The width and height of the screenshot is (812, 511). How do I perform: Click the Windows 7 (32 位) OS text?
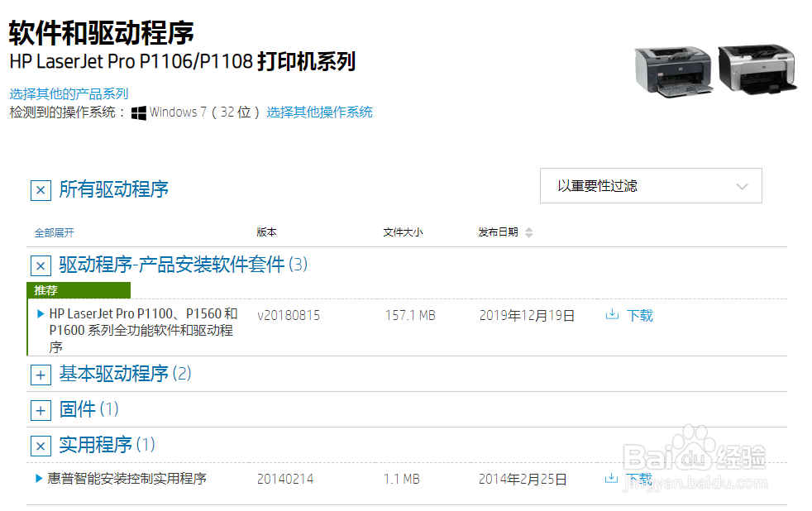[204, 112]
